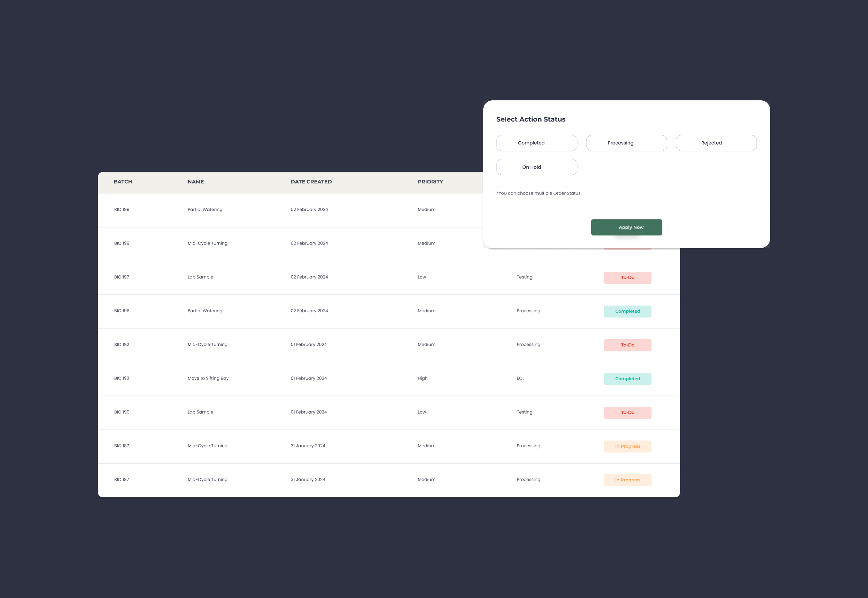
Task: Click the To-Do badge in BIO 192 row
Action: click(x=627, y=345)
